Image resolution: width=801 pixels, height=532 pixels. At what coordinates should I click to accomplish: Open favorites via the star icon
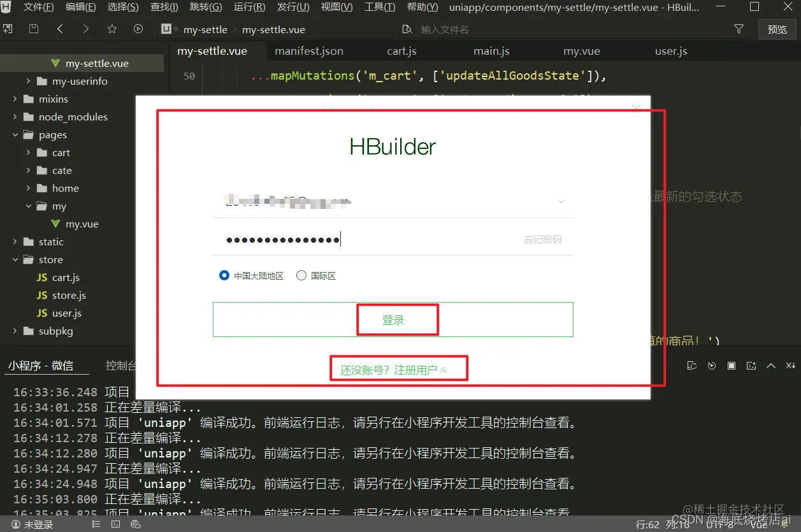[112, 29]
